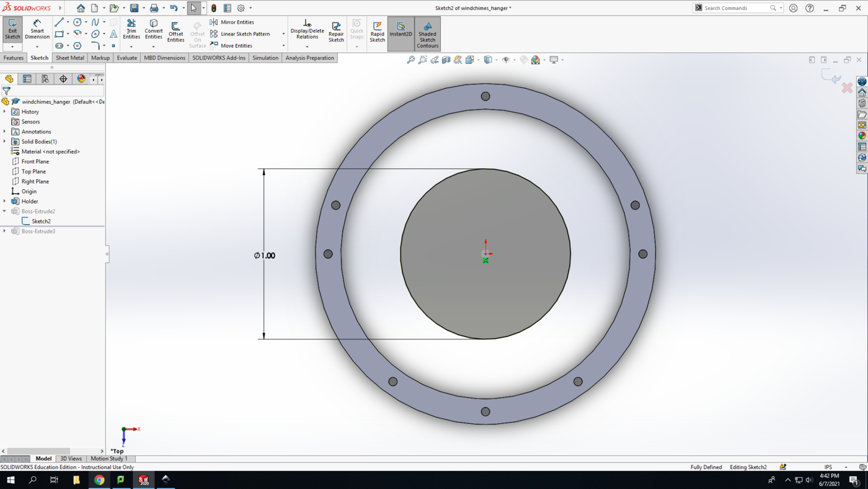Image resolution: width=868 pixels, height=489 pixels.
Task: Open the Options gear icon
Action: tap(241, 8)
